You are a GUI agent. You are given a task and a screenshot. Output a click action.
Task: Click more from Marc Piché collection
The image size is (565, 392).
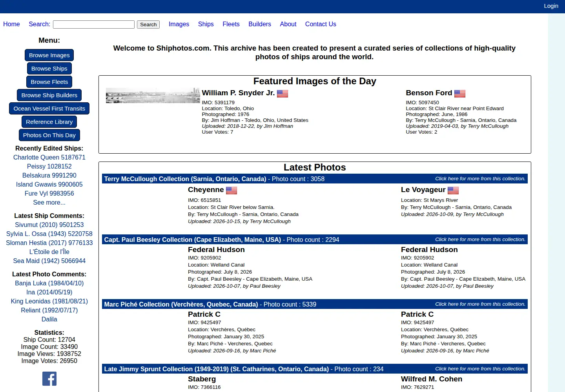480,304
